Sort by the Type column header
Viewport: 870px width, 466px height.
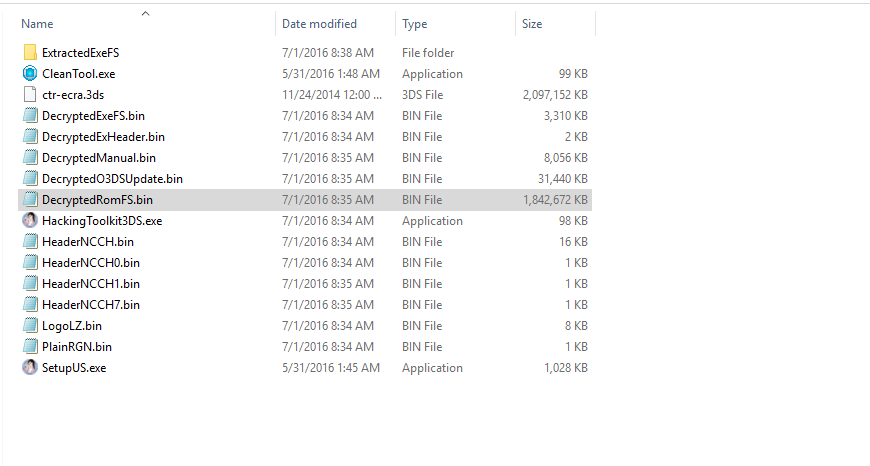tap(414, 23)
